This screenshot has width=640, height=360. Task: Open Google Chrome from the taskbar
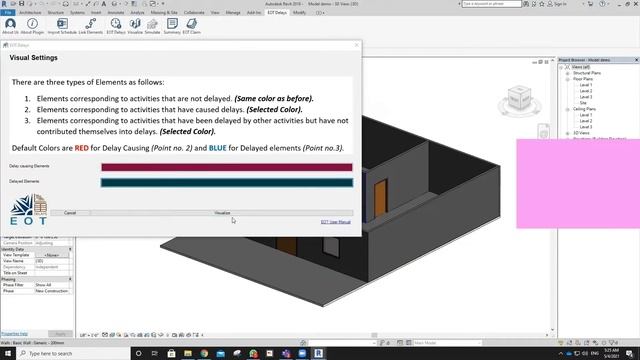[x=204, y=353]
